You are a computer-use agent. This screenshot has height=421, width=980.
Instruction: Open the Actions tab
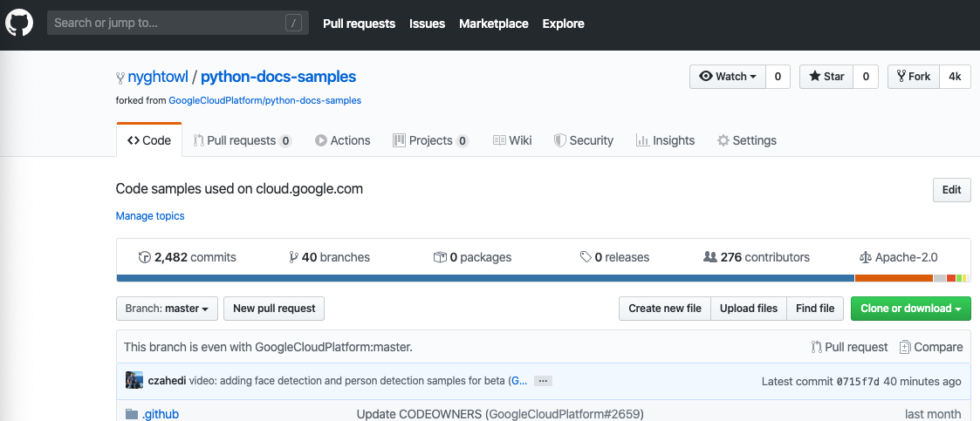pyautogui.click(x=342, y=140)
